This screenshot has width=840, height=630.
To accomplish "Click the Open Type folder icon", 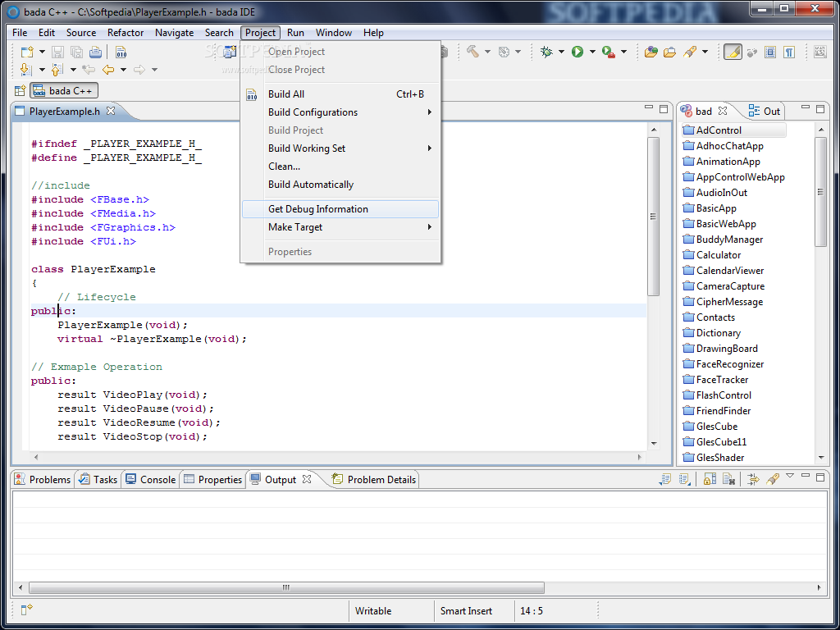I will [x=651, y=52].
